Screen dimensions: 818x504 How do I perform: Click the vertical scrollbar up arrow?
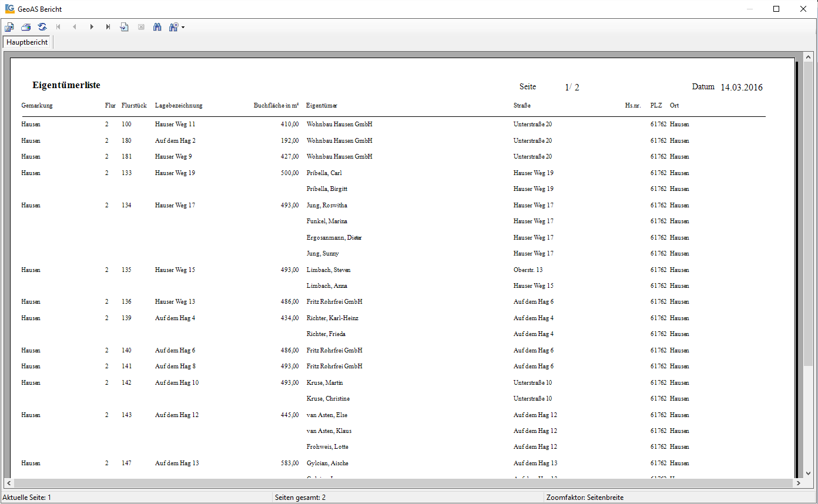pyautogui.click(x=808, y=58)
